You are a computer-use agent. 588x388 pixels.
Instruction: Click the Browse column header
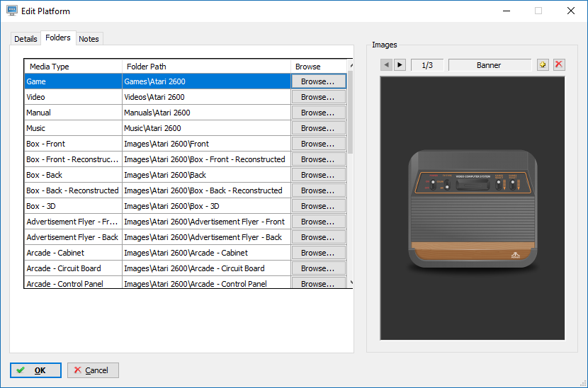[x=319, y=67]
